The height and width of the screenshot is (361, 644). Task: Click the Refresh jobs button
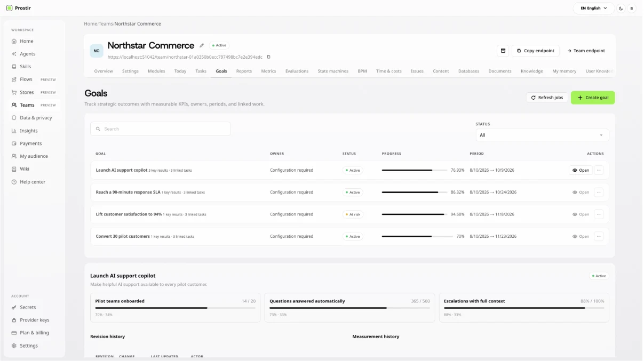tap(547, 98)
